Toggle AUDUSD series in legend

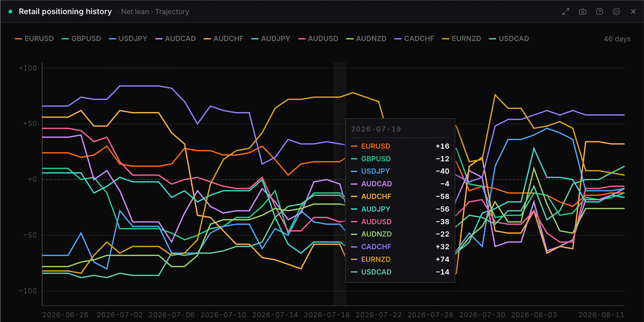point(318,39)
